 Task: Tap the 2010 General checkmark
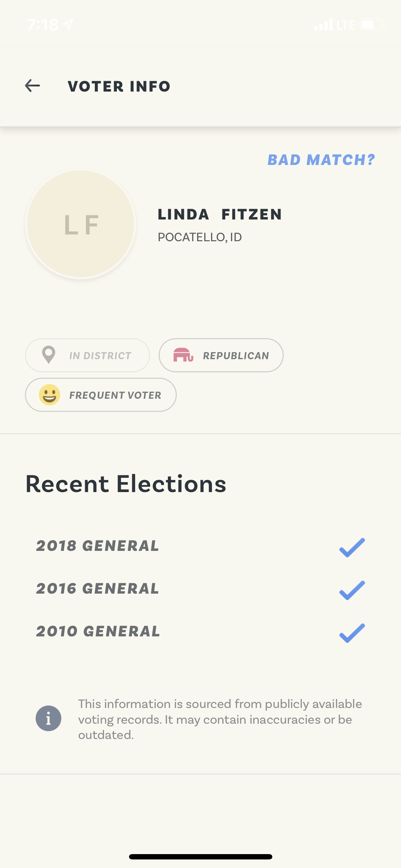tap(352, 633)
